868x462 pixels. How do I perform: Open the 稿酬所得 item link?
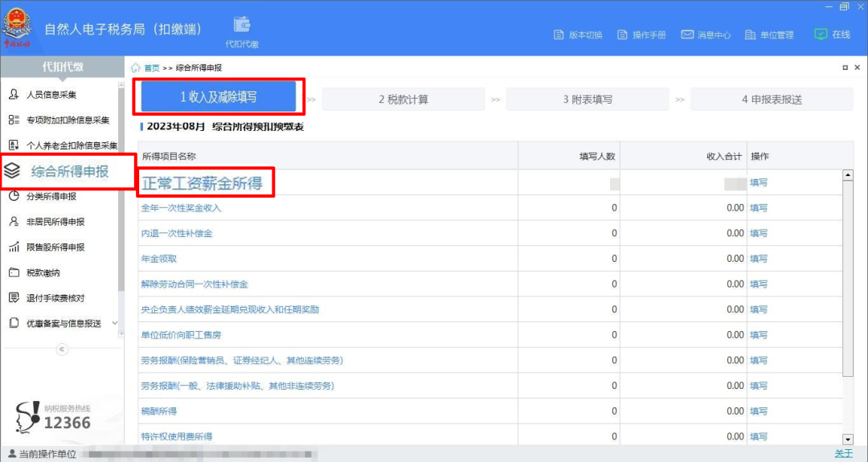159,411
